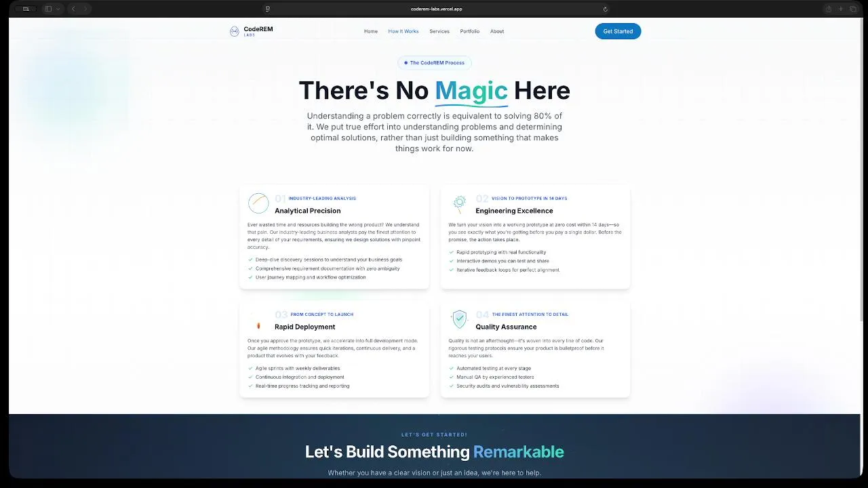Image resolution: width=868 pixels, height=488 pixels.
Task: Toggle the browser sidebar button
Action: click(x=48, y=9)
